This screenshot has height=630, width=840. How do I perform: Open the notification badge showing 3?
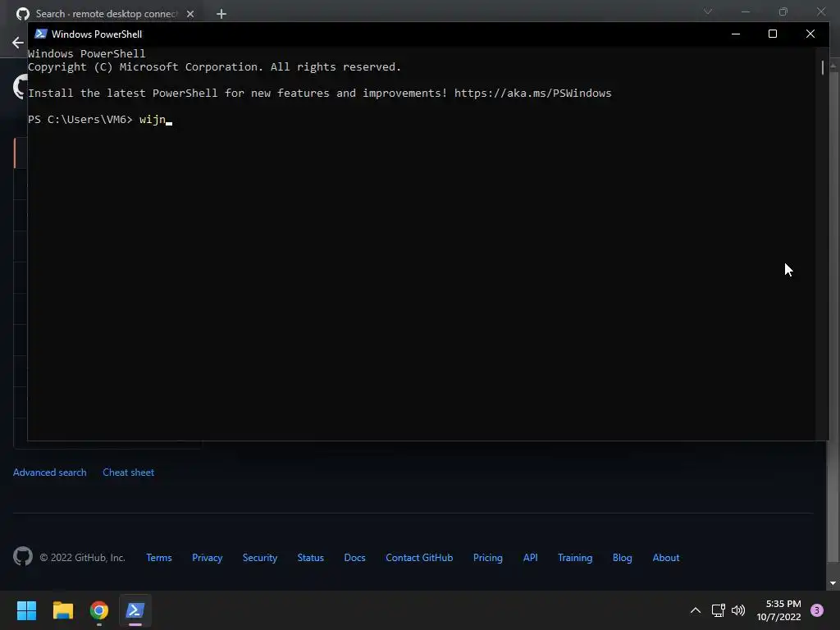[x=817, y=610]
